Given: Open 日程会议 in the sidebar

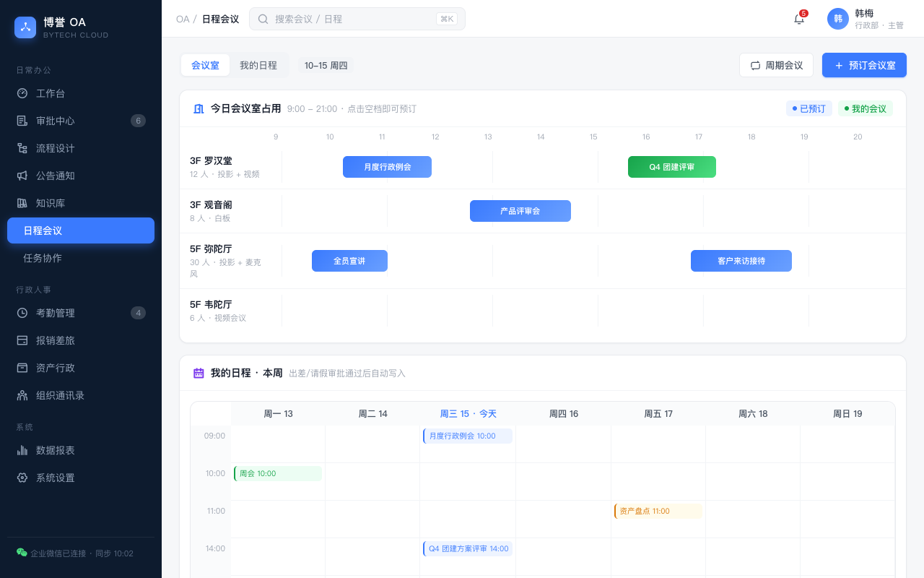Looking at the screenshot, I should click(x=81, y=230).
